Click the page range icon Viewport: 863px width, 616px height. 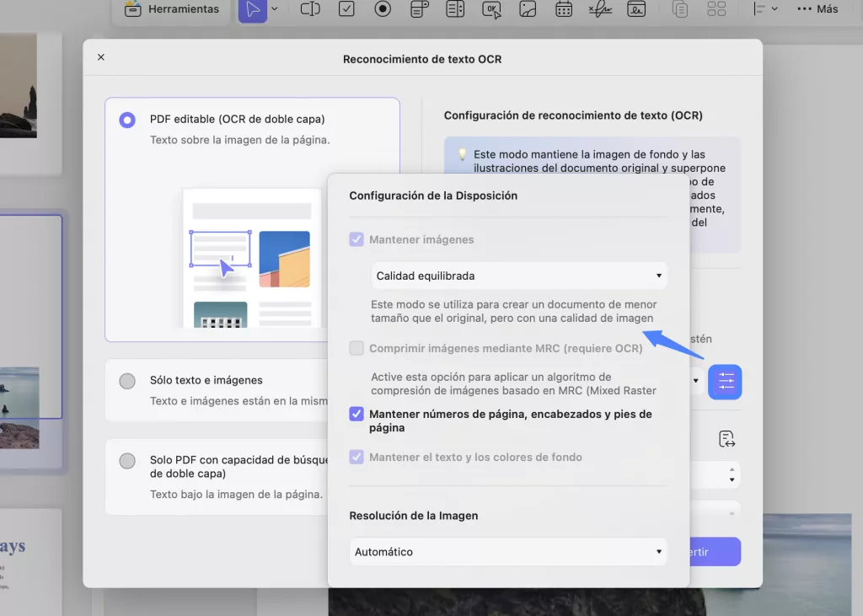pyautogui.click(x=726, y=439)
